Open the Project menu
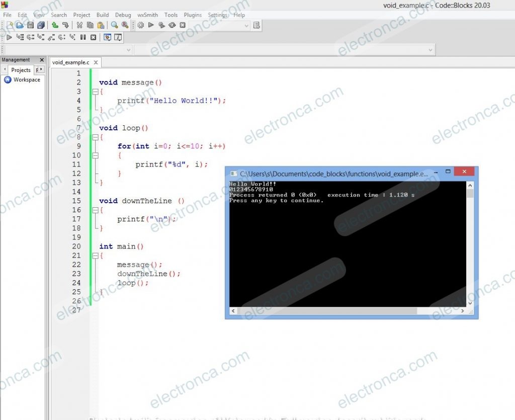The height and width of the screenshot is (420, 515). (x=81, y=15)
